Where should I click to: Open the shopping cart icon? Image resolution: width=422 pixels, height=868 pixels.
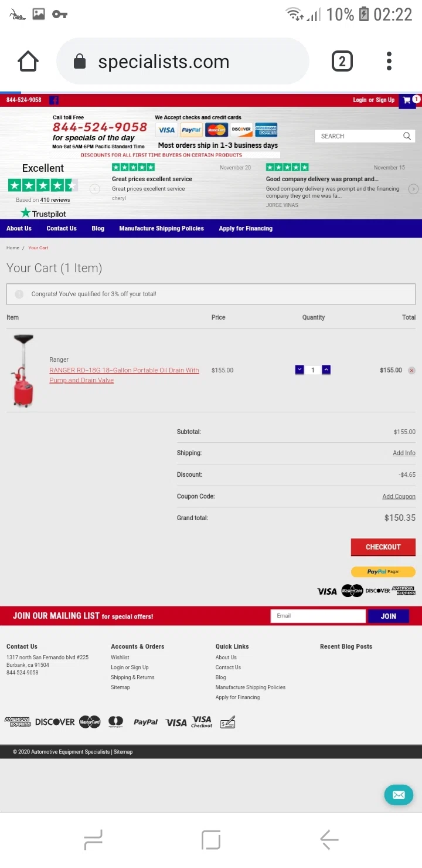pyautogui.click(x=407, y=100)
